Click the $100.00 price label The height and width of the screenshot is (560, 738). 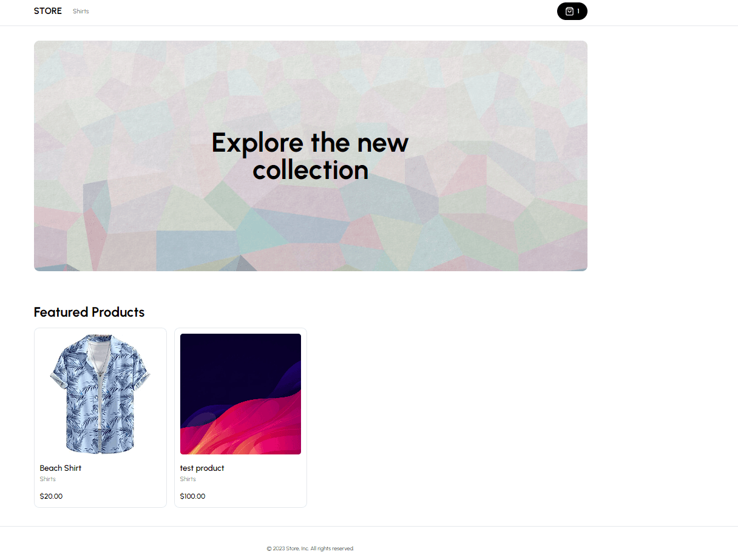192,496
